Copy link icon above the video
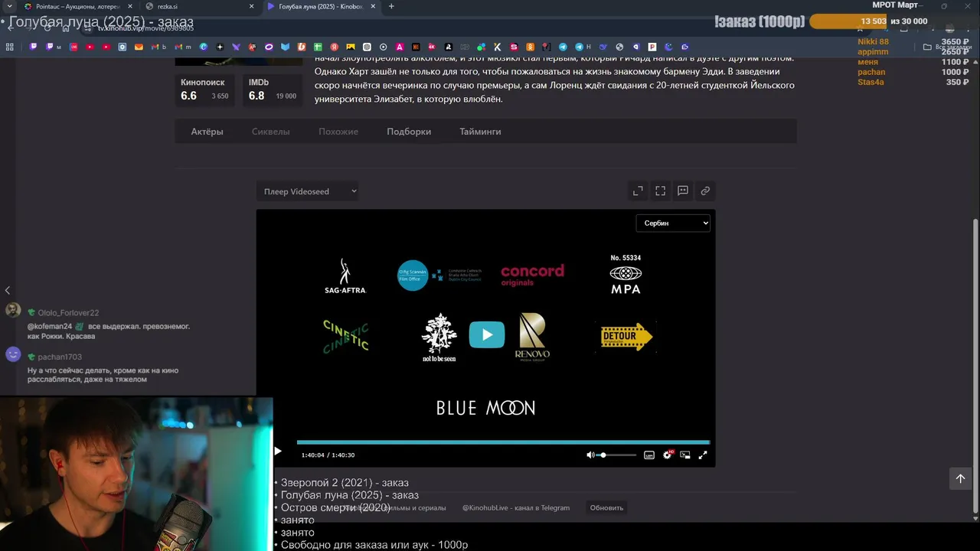Screen dimensions: 980x551 point(705,191)
